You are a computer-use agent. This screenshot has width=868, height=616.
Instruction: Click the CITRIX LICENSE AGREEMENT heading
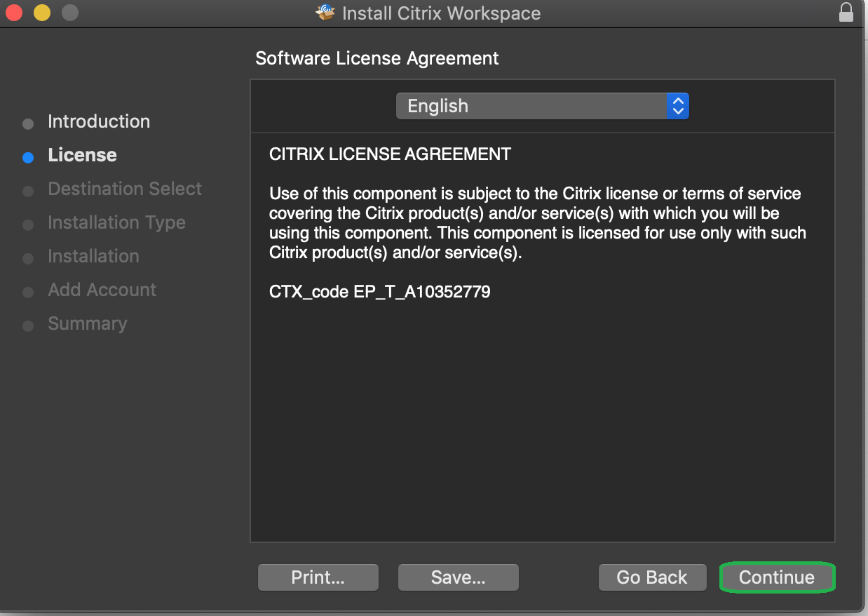click(x=391, y=154)
